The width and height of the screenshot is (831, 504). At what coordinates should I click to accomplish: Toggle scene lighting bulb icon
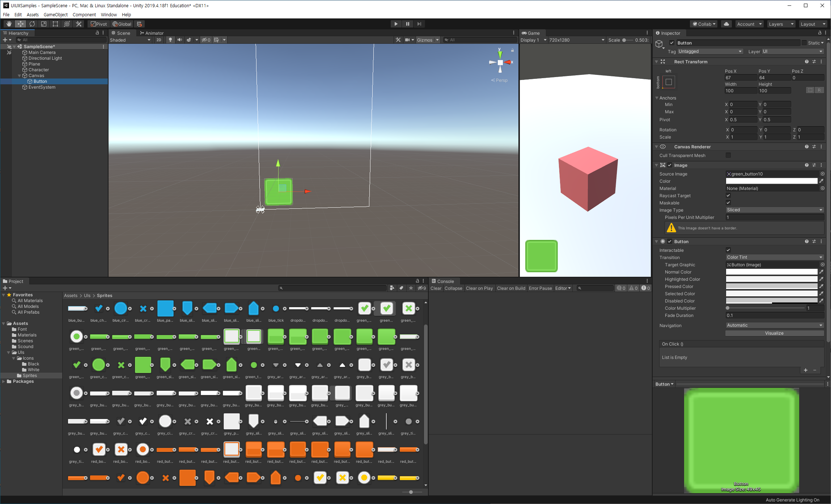point(170,40)
